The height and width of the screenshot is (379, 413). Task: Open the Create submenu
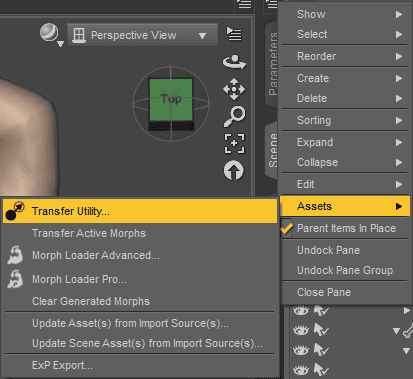coord(345,78)
